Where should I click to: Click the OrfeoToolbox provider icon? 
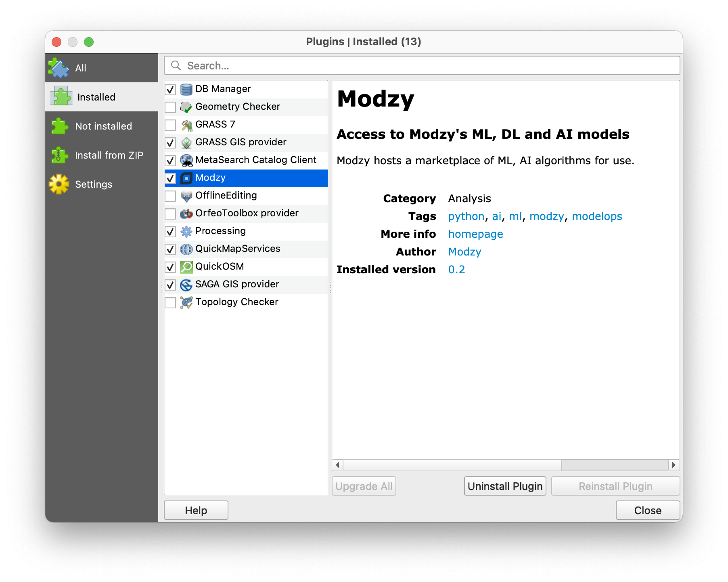coord(186,213)
